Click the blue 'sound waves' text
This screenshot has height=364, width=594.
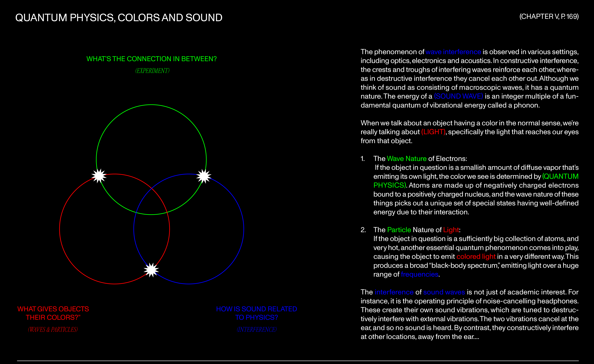coord(444,292)
